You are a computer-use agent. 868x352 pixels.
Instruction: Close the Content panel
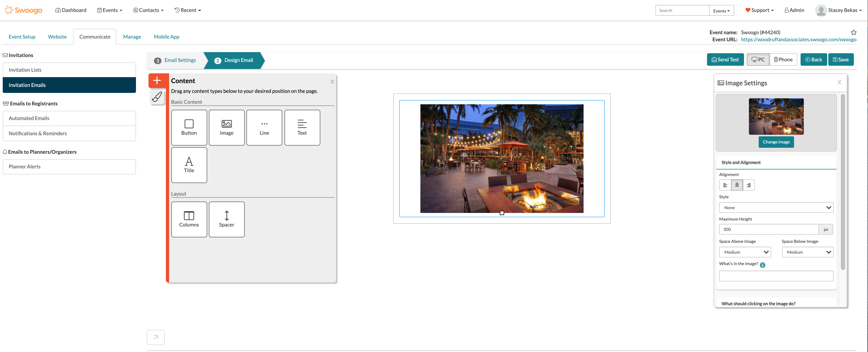point(332,81)
